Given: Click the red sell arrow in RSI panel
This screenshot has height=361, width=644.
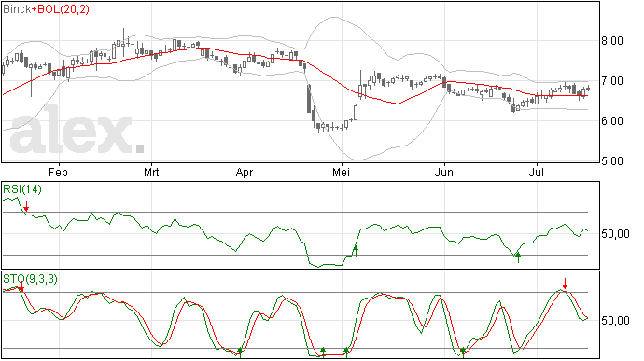Looking at the screenshot, I should [26, 206].
